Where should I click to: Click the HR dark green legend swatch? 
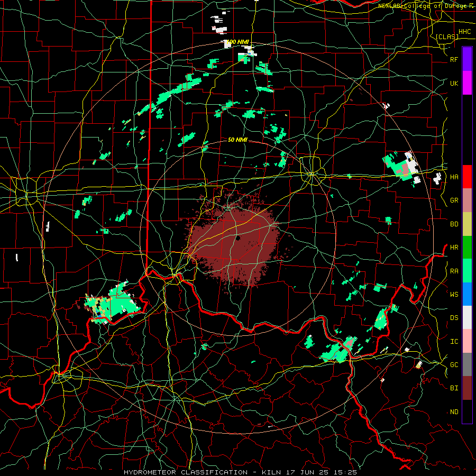coord(467,248)
